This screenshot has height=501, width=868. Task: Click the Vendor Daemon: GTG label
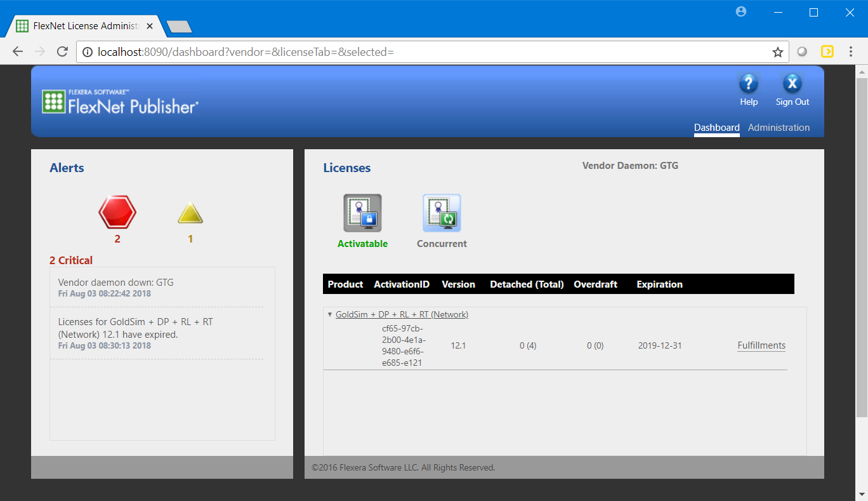630,166
